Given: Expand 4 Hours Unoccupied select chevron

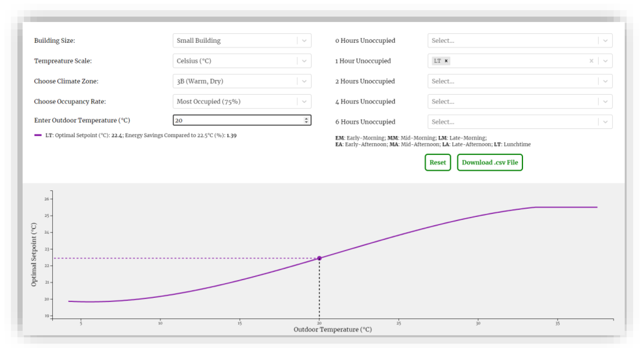Looking at the screenshot, I should coord(605,101).
